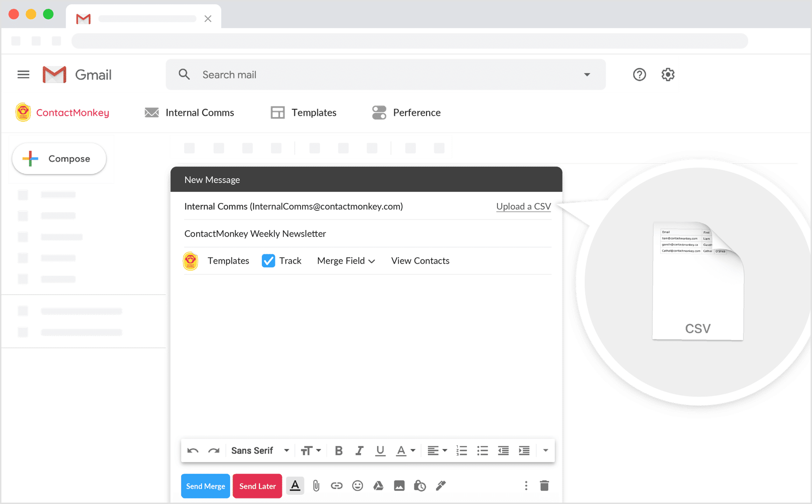This screenshot has width=812, height=504.
Task: Discard draft with the trash icon
Action: point(544,486)
